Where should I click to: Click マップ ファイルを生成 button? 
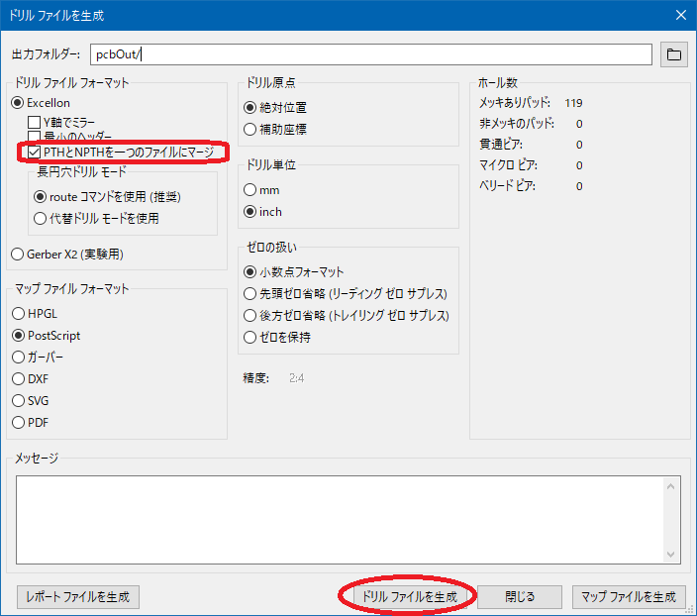629,597
